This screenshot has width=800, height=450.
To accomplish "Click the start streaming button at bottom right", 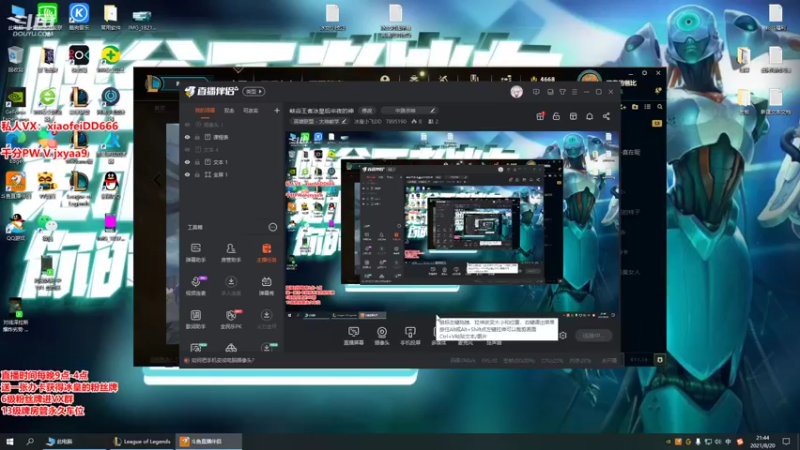I will [x=593, y=335].
